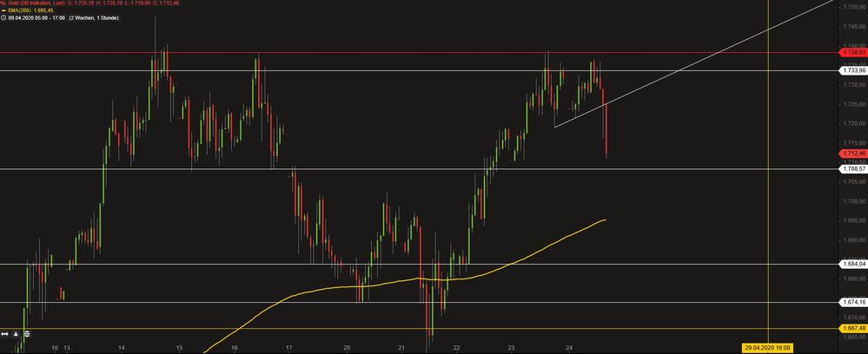Click the red current price label 1.712,46
868x354 pixels.
click(851, 154)
